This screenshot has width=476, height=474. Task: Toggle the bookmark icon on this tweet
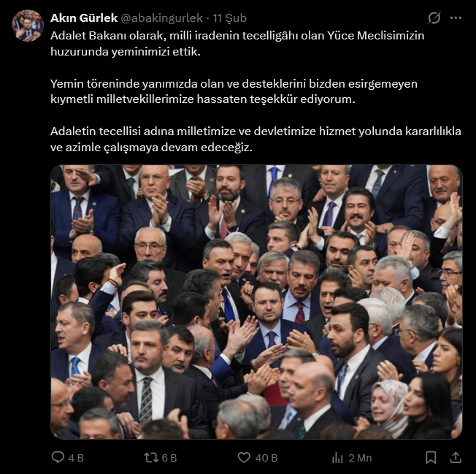tap(431, 457)
